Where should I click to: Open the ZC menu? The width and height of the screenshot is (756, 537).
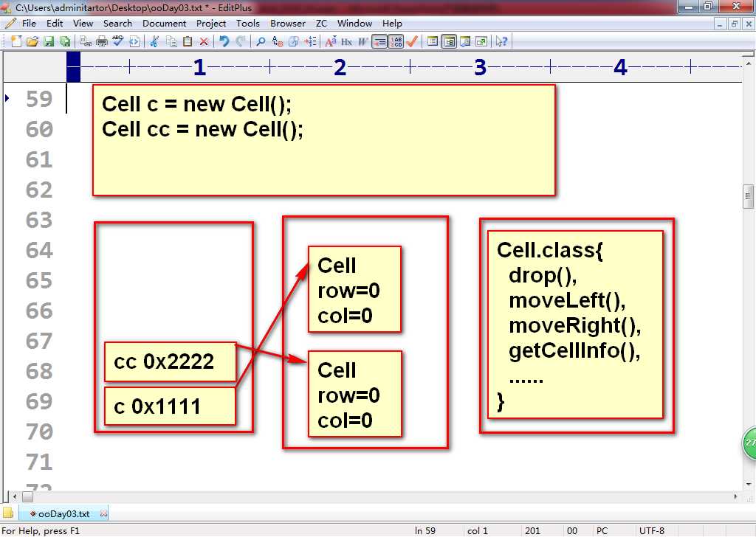[x=321, y=23]
